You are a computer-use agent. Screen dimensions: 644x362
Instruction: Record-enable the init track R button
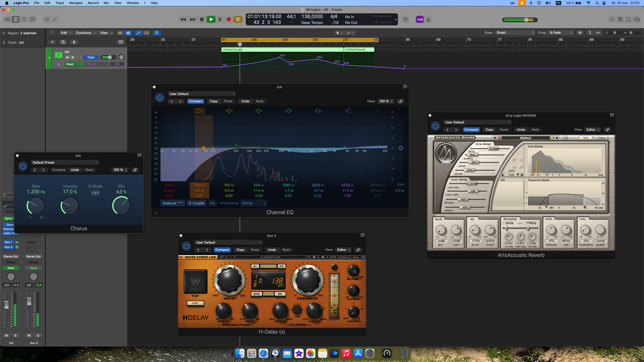tap(79, 57)
